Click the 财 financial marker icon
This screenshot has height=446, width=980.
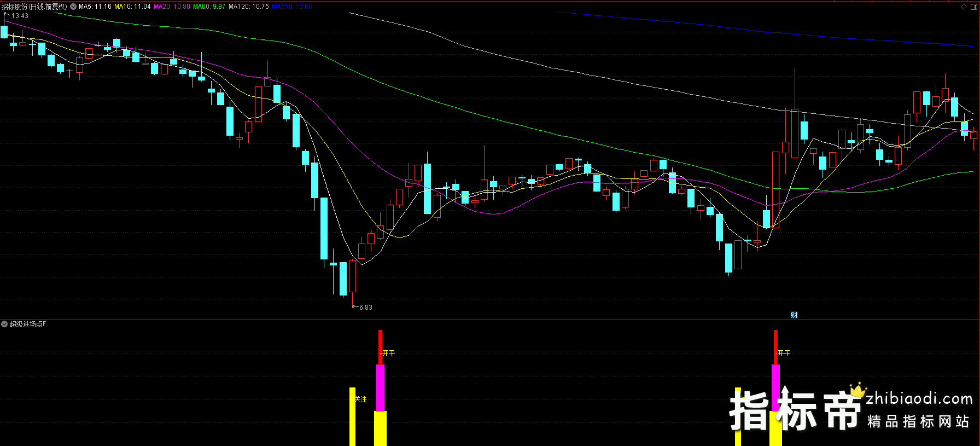pos(794,315)
